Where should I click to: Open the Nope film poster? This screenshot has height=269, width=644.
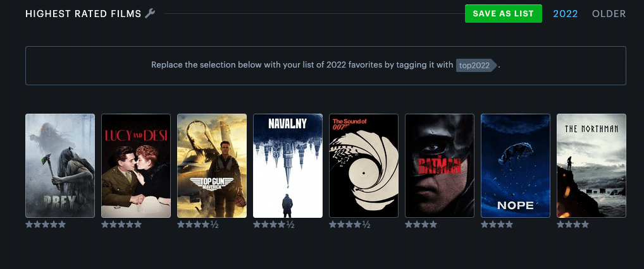point(516,165)
